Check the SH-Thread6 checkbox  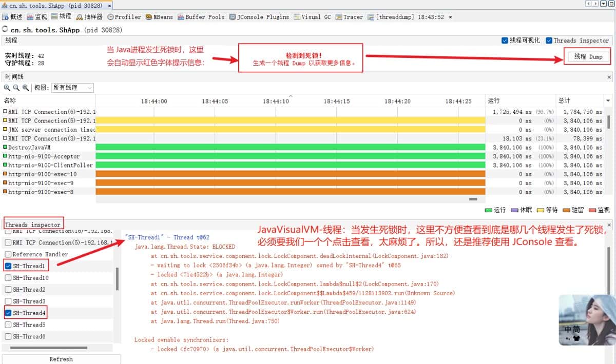(8, 336)
